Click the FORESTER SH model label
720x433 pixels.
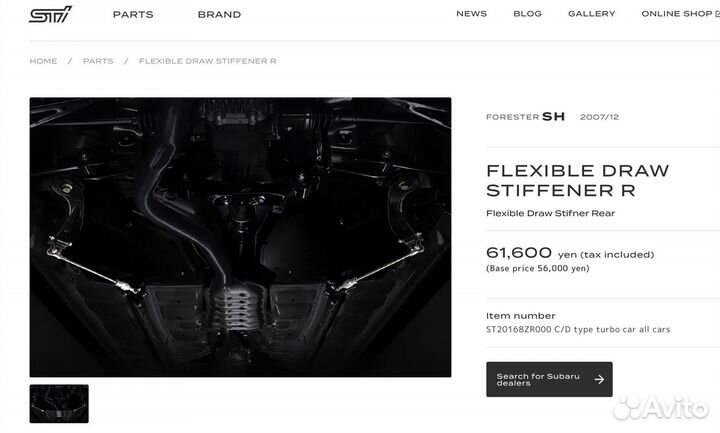[525, 117]
